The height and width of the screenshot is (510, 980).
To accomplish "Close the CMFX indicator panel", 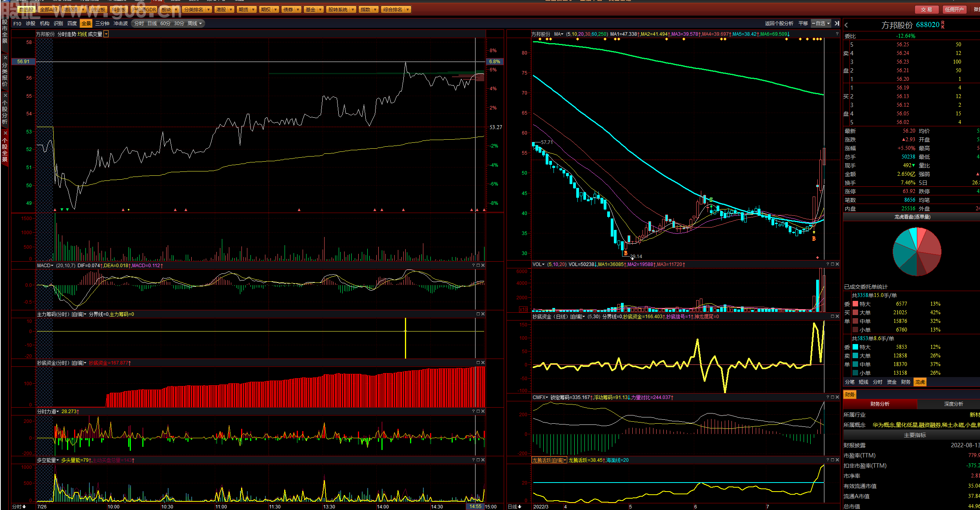I will click(x=837, y=397).
